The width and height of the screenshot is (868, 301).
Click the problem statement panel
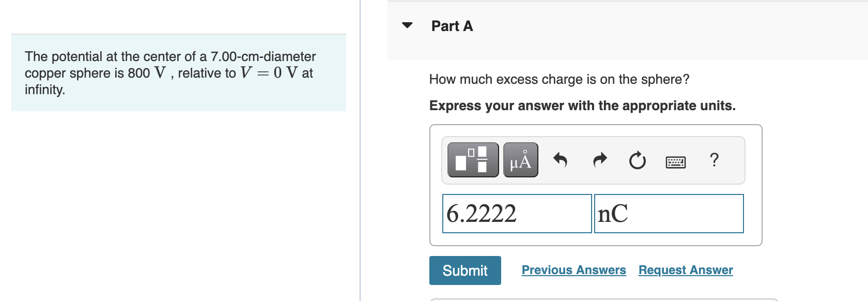178,72
